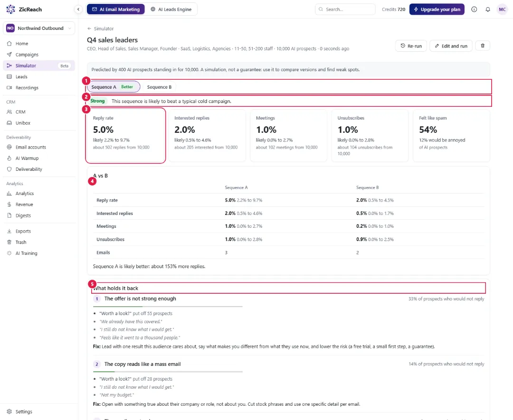Click the Edit and run button
The height and width of the screenshot is (420, 513).
[451, 46]
